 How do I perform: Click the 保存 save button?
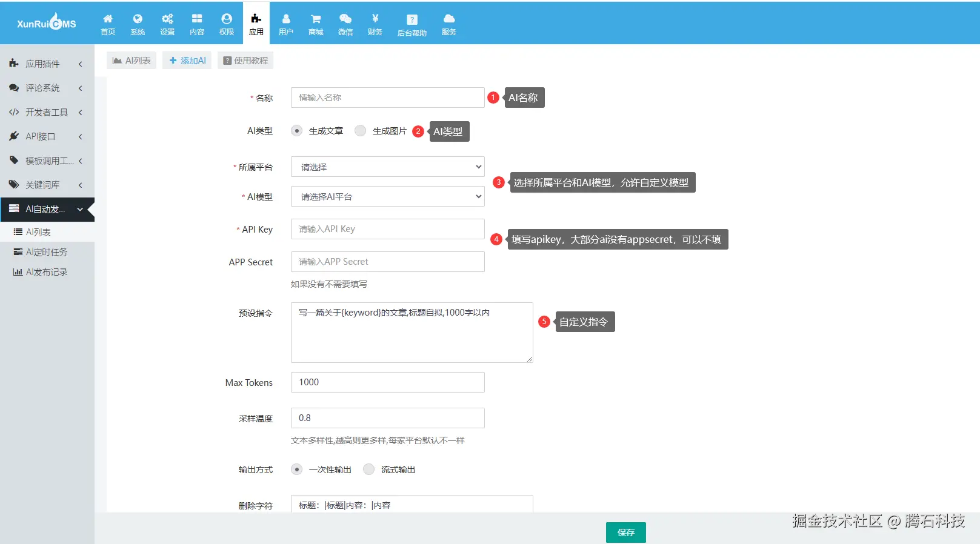[626, 532]
